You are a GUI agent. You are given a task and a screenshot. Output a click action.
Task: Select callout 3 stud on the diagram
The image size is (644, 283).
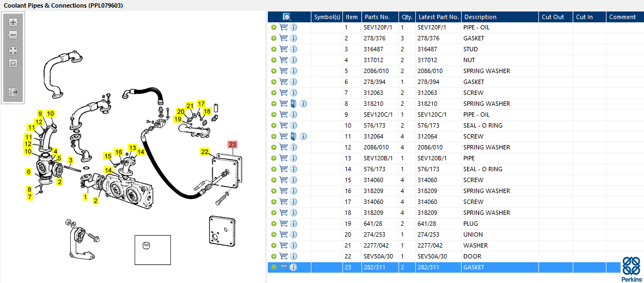click(x=71, y=160)
